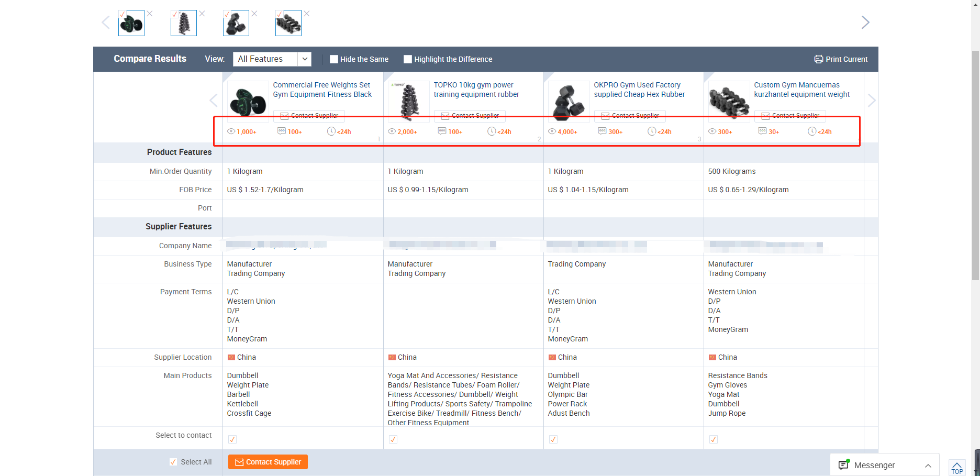
Task: Click the orange Contact Supplier button
Action: [268, 462]
